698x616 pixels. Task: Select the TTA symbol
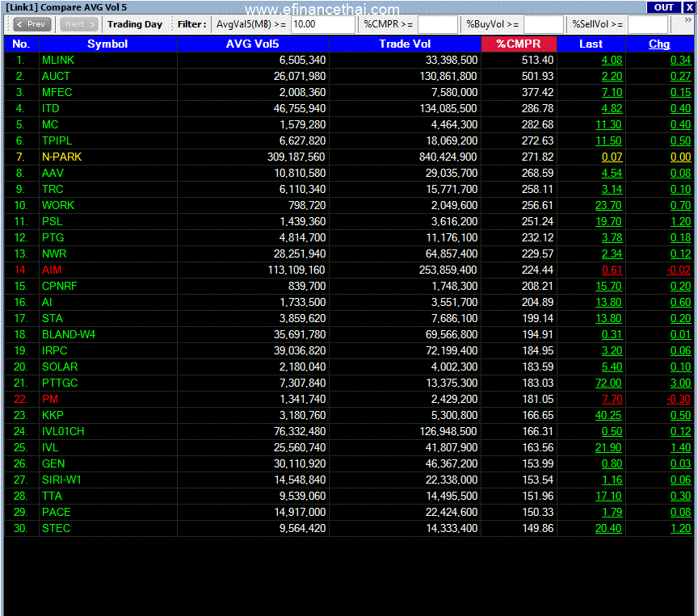[52, 496]
